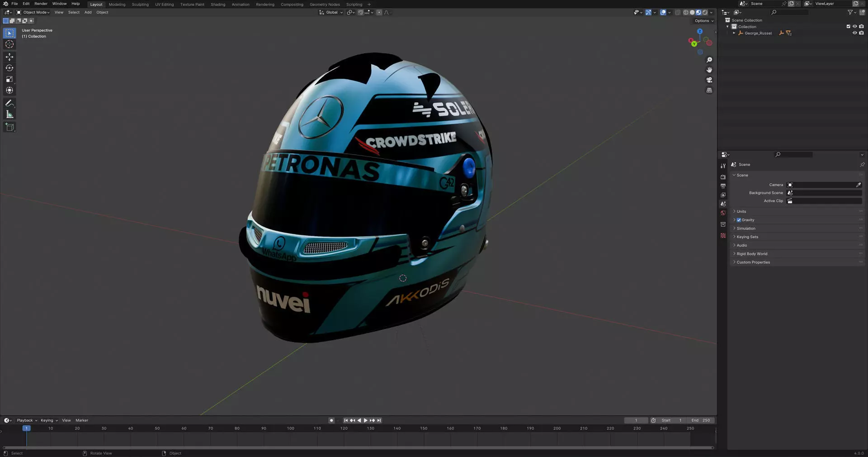Select the Move tool
The width and height of the screenshot is (868, 457).
pos(9,57)
